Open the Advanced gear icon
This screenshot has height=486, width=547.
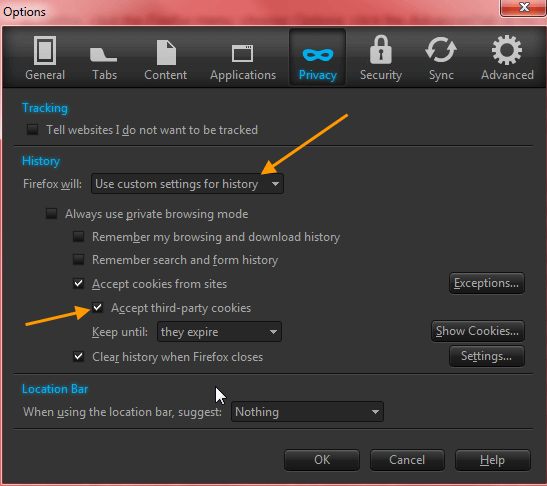[507, 50]
